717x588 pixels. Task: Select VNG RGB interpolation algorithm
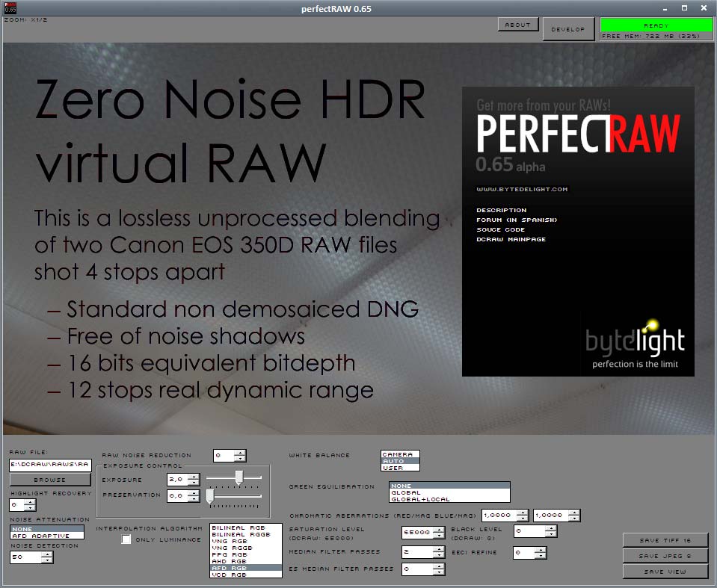(246, 541)
